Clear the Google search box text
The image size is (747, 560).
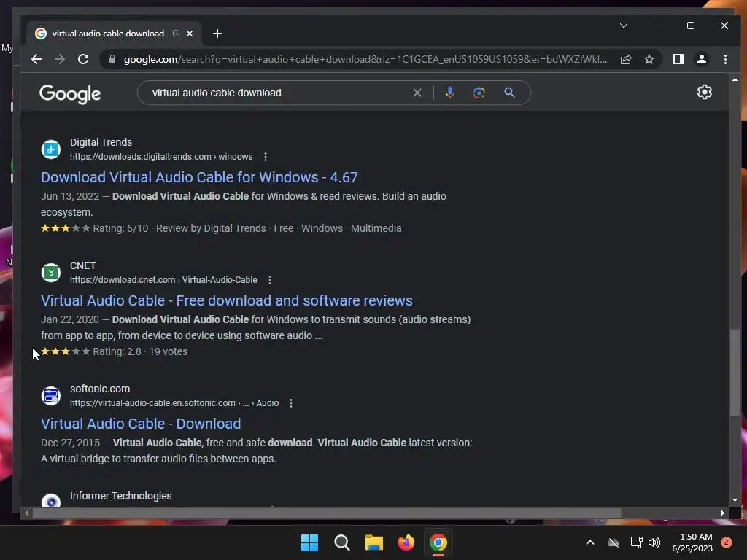[417, 93]
